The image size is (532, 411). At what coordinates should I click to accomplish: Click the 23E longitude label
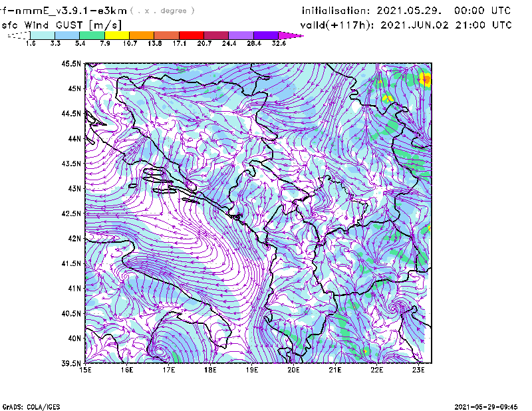[418, 370]
